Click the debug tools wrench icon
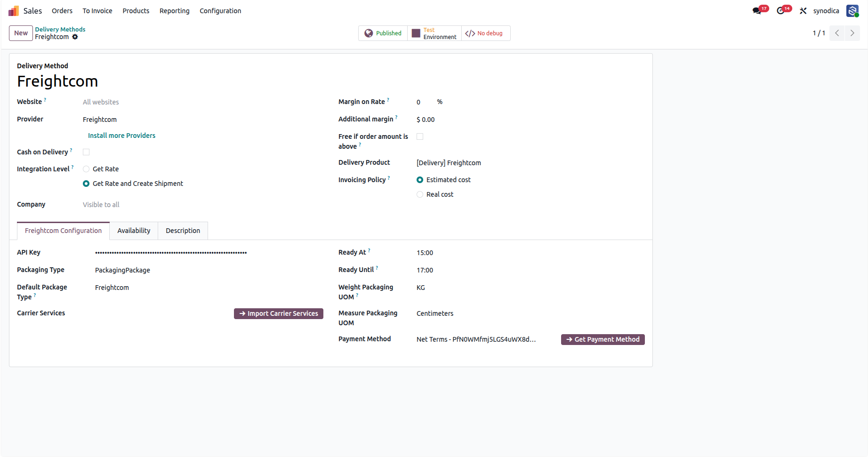The width and height of the screenshot is (868, 457). pos(803,11)
